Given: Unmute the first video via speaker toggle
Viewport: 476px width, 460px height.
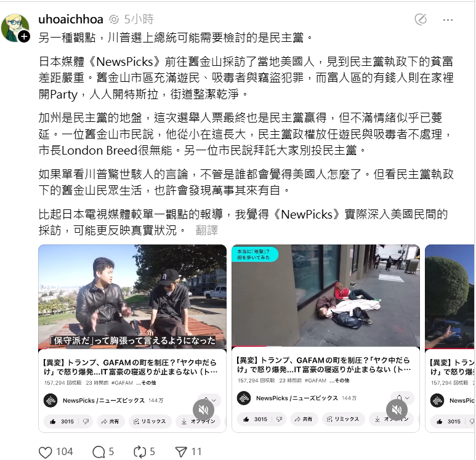Looking at the screenshot, I should pyautogui.click(x=203, y=410).
